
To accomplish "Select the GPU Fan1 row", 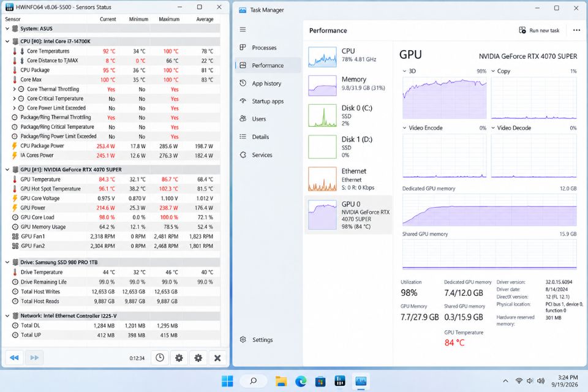I will (111, 236).
